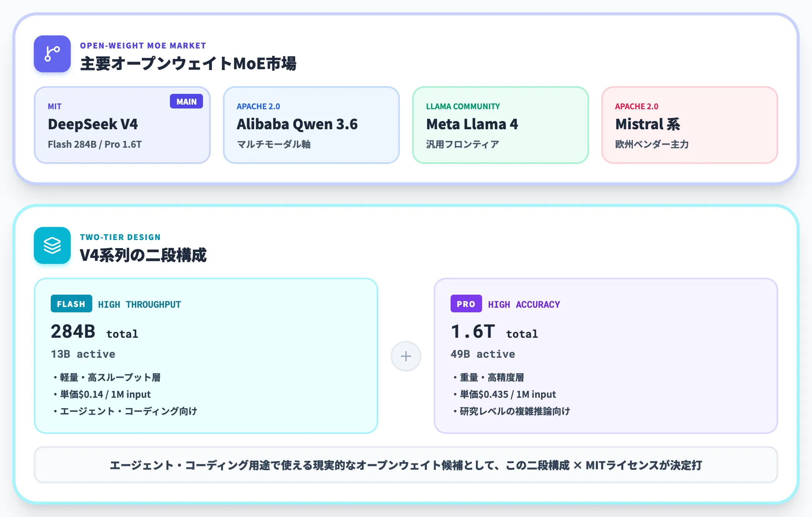The image size is (812, 517).
Task: Click the 1.6T total figure
Action: pos(494,332)
